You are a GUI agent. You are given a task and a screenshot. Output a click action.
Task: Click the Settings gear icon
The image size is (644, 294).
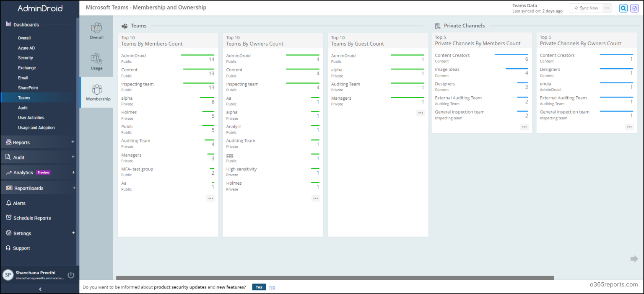tap(9, 233)
